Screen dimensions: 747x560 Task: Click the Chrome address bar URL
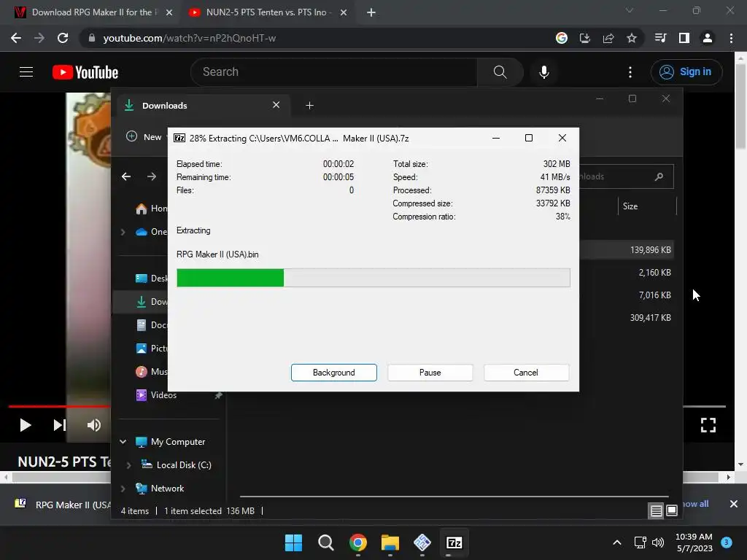190,38
